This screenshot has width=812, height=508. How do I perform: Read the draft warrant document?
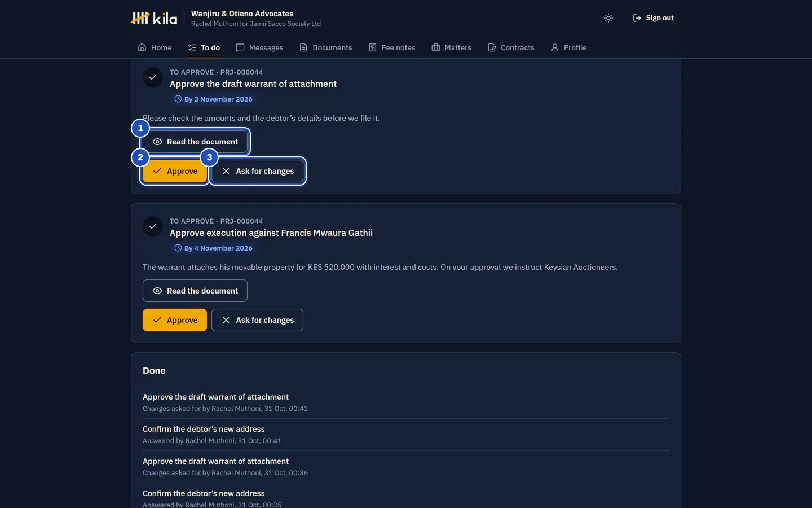[195, 142]
